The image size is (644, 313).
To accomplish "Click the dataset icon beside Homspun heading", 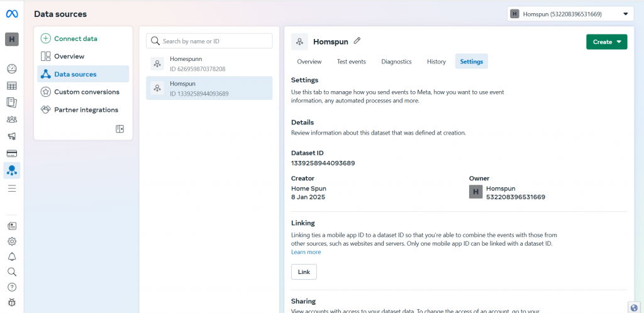I will tap(299, 42).
